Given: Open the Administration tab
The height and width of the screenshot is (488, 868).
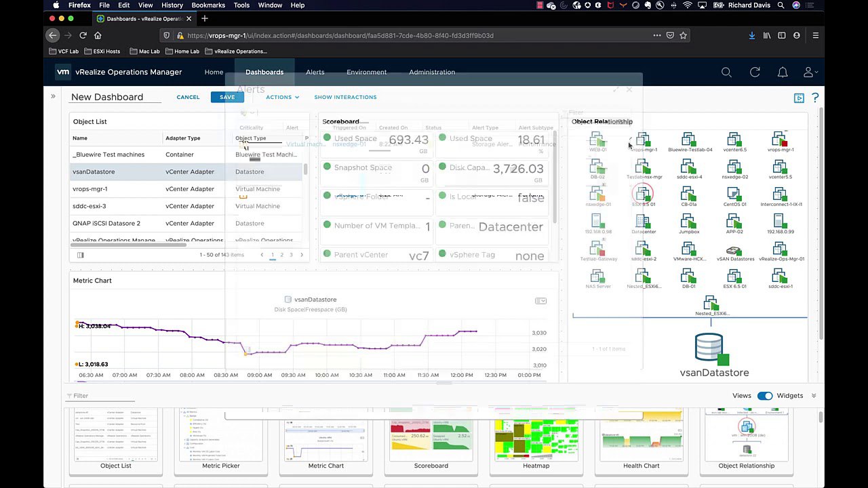Looking at the screenshot, I should pyautogui.click(x=432, y=72).
